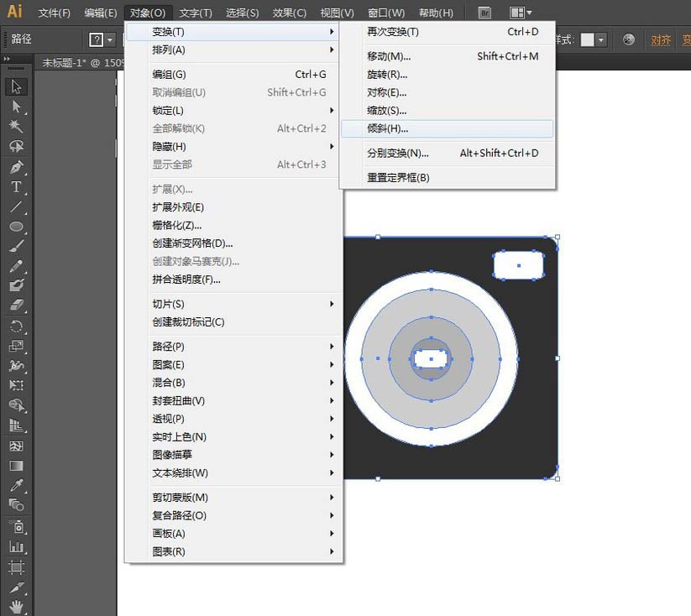Image resolution: width=691 pixels, height=616 pixels.
Task: Open the 文件(F) menu
Action: 55,13
